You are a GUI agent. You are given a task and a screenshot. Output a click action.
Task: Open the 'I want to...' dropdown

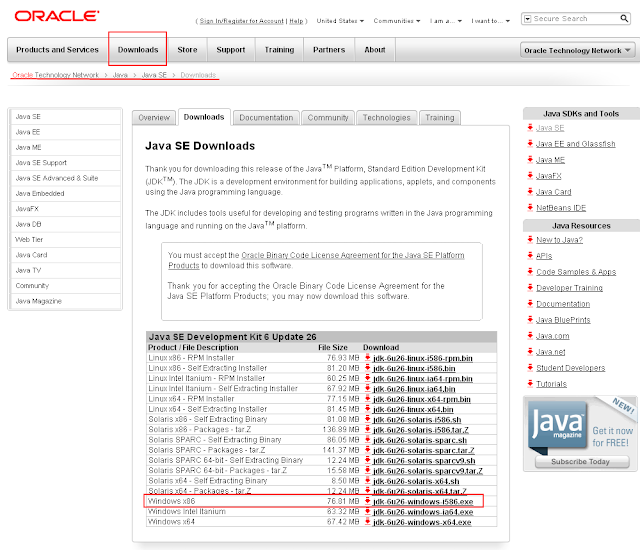[x=491, y=21]
